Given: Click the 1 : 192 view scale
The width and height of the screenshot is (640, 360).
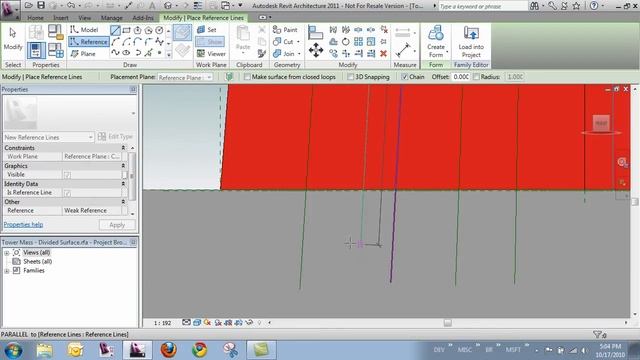Looking at the screenshot, I should click(162, 323).
